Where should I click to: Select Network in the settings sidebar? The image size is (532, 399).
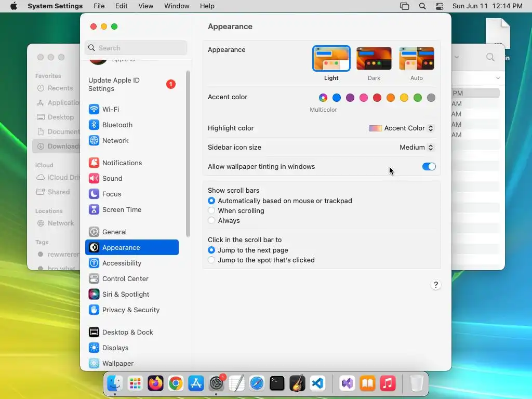(131, 140)
